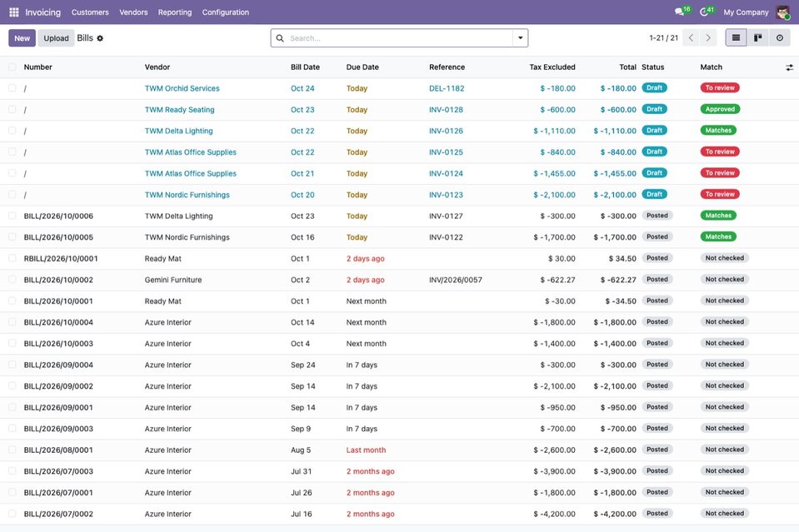The width and height of the screenshot is (799, 532).
Task: Create a new bill with New
Action: (x=22, y=38)
